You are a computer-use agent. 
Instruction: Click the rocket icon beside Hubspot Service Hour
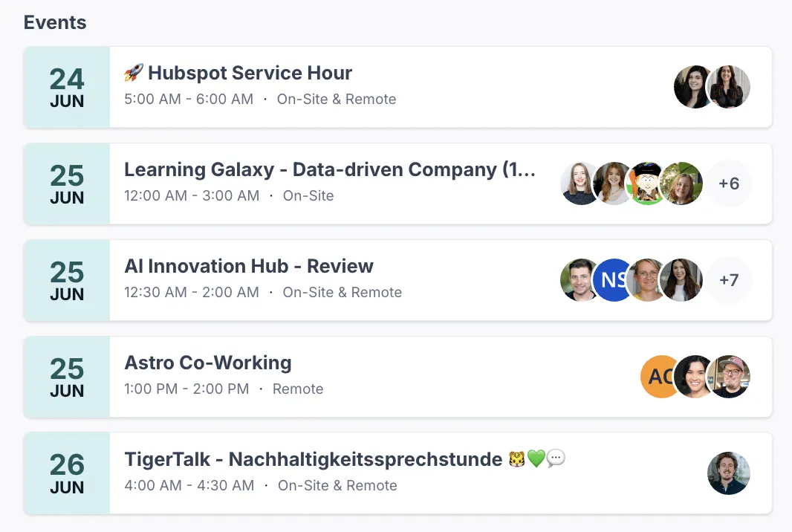coord(134,73)
